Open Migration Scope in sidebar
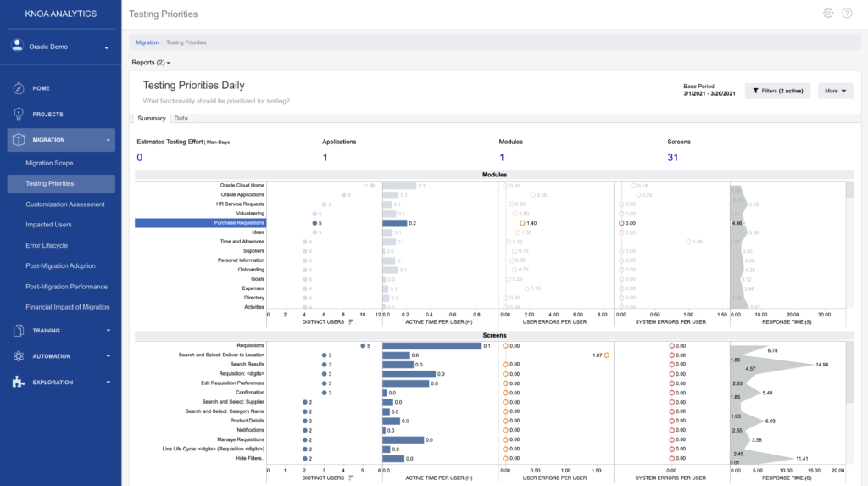Image resolution: width=868 pixels, height=486 pixels. [49, 163]
